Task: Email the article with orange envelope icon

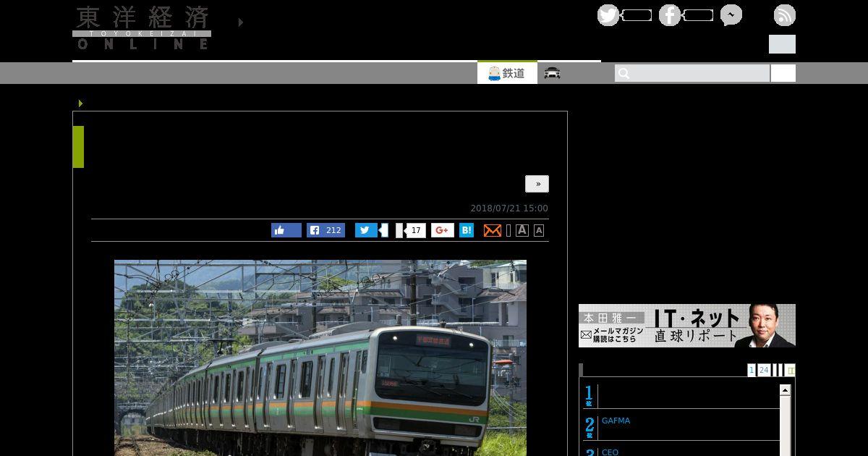Action: coord(493,230)
